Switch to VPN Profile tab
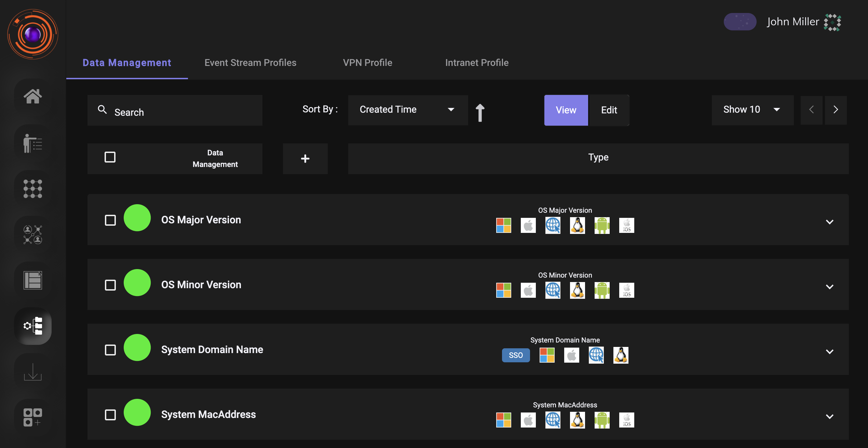Screen dimensions: 868x448 [x=368, y=63]
